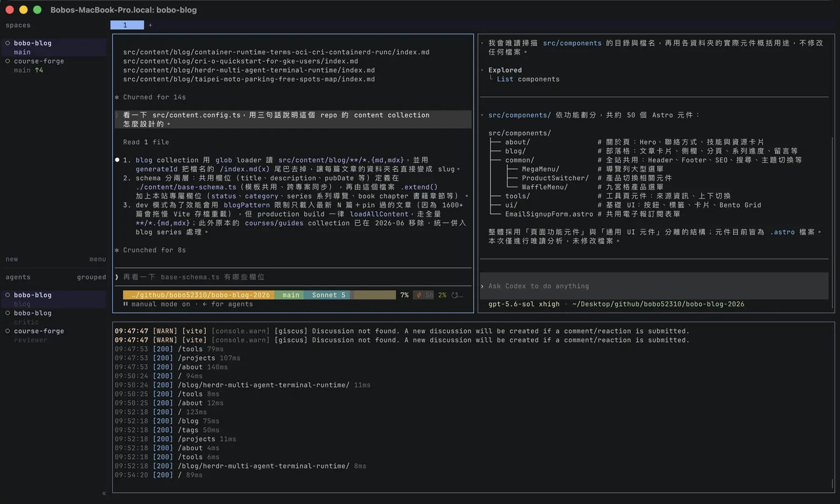Click the log pane scrollbar
Viewport: 840px width, 504px height.
832,484
